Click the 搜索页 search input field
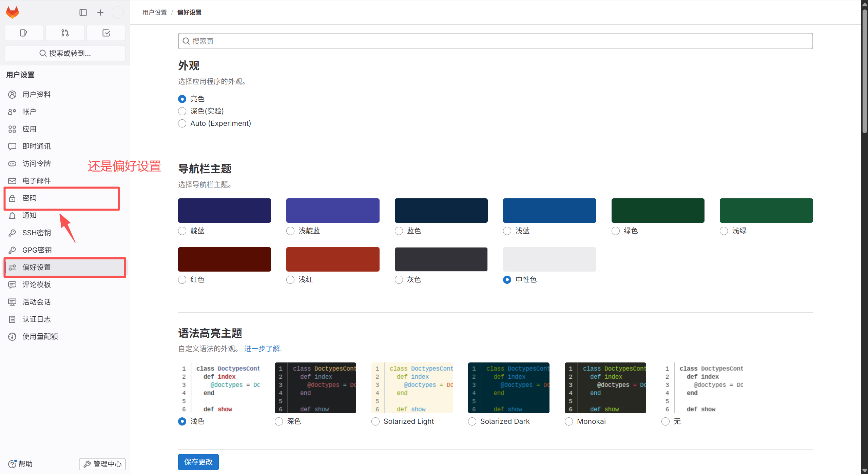Image resolution: width=868 pixels, height=474 pixels. (495, 41)
